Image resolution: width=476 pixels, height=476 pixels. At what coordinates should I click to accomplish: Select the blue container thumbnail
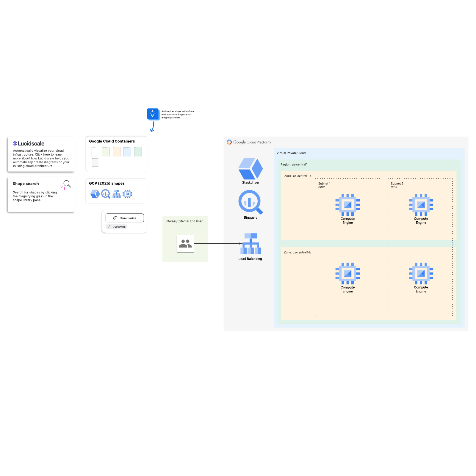pyautogui.click(x=127, y=152)
